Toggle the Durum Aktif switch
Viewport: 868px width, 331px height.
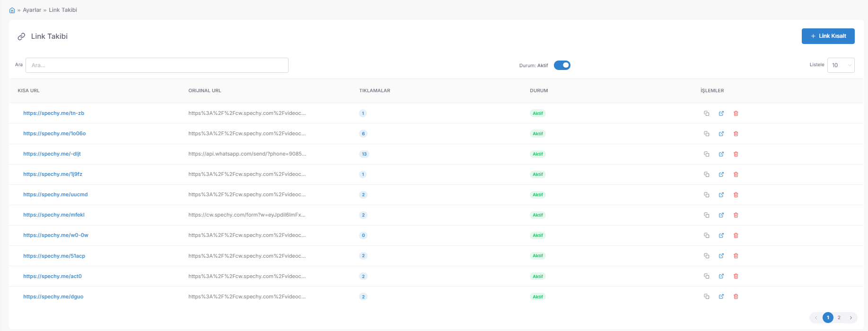click(x=562, y=65)
